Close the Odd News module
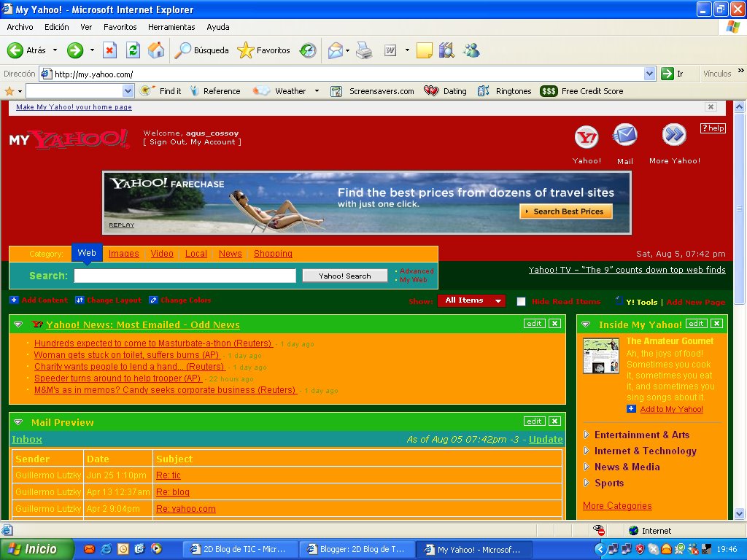The width and height of the screenshot is (747, 560). click(x=554, y=324)
